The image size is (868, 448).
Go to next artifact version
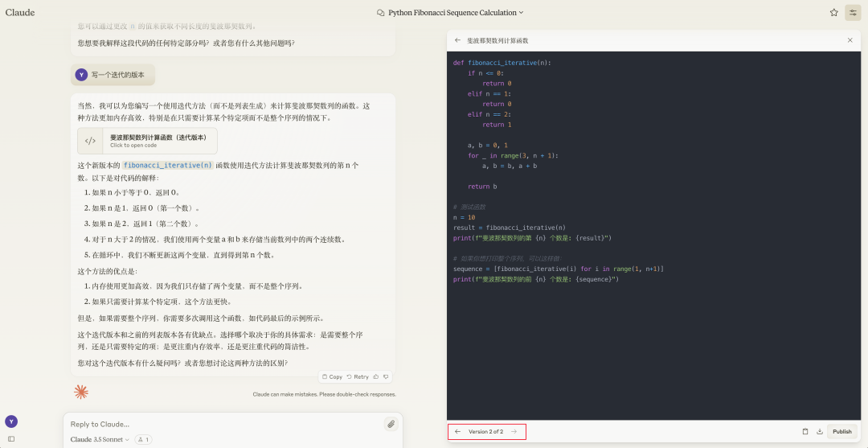click(x=514, y=431)
